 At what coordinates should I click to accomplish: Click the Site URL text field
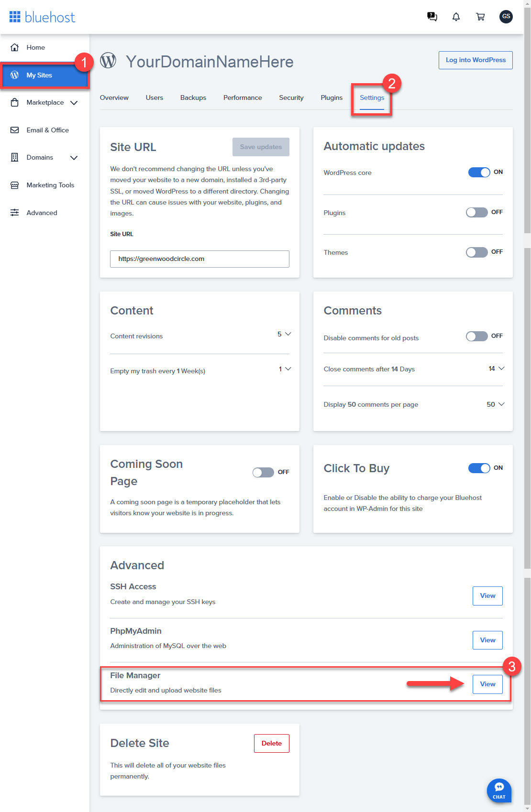pyautogui.click(x=199, y=259)
